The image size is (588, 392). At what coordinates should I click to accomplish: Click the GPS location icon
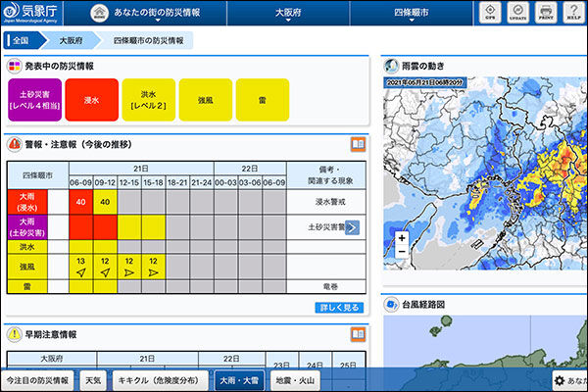click(490, 13)
